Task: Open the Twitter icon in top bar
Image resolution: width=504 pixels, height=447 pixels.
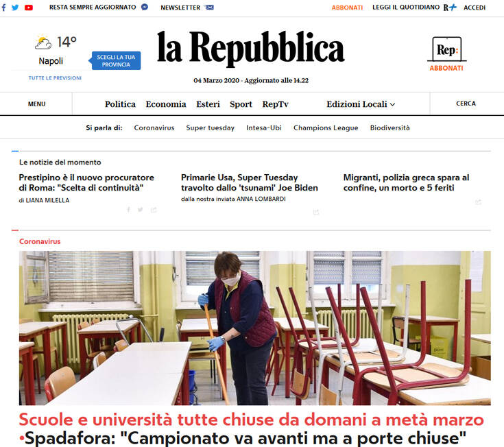Action: (x=15, y=8)
